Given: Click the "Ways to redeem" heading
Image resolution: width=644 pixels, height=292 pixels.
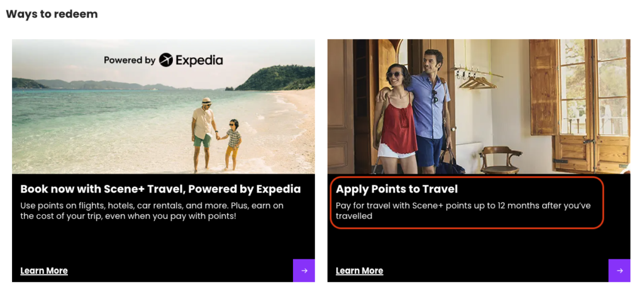Looking at the screenshot, I should pos(52,14).
